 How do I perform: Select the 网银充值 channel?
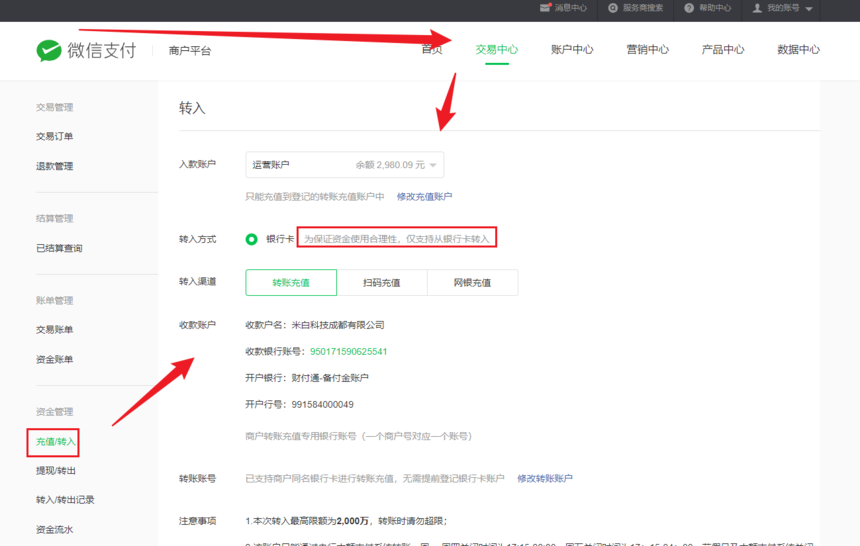(472, 283)
